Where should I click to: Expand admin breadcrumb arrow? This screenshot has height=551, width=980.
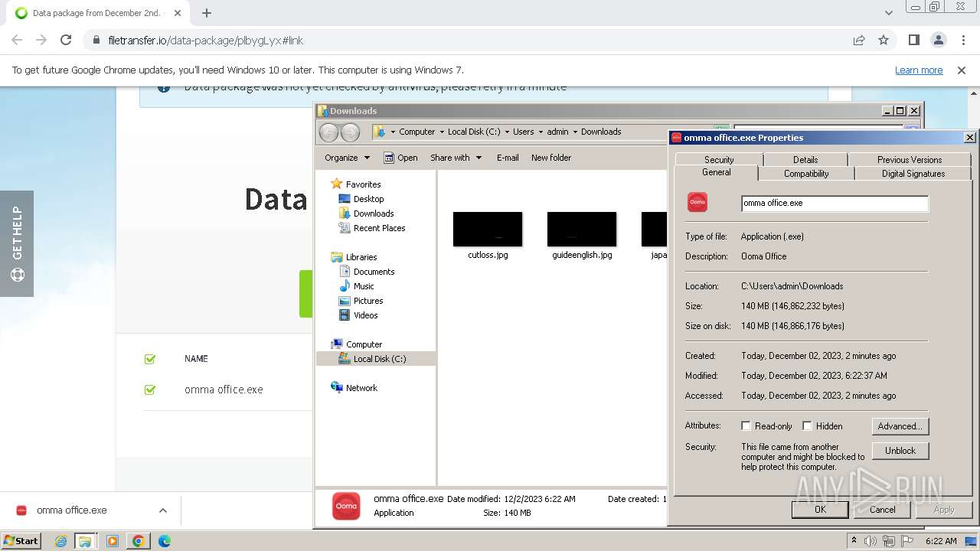[575, 132]
